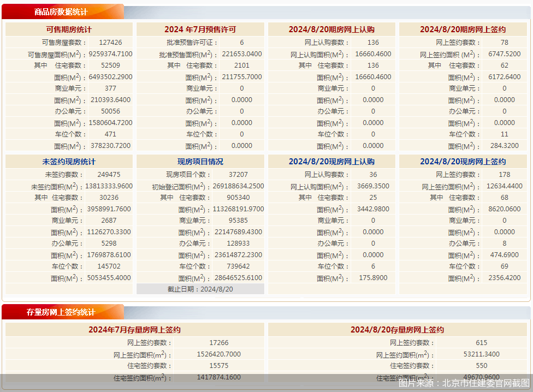The height and width of the screenshot is (392, 533).
Task: Click the 商品房数据统计 section header
Action: [61, 12]
